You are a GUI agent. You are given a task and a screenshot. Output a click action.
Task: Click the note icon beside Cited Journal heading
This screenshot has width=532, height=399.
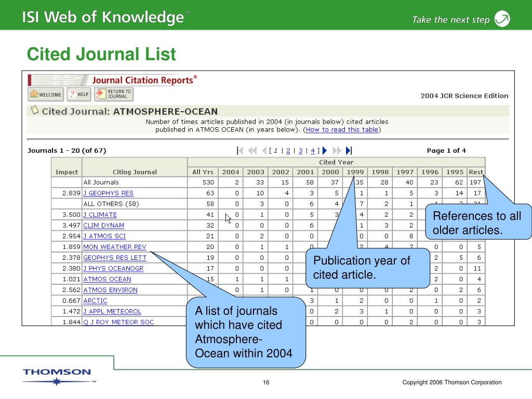pos(34,110)
